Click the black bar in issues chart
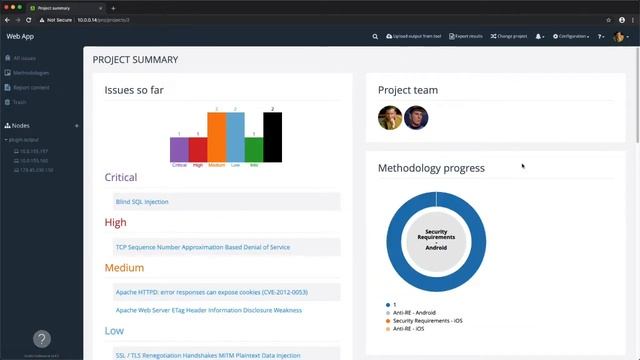The height and width of the screenshot is (360, 640). (273, 137)
